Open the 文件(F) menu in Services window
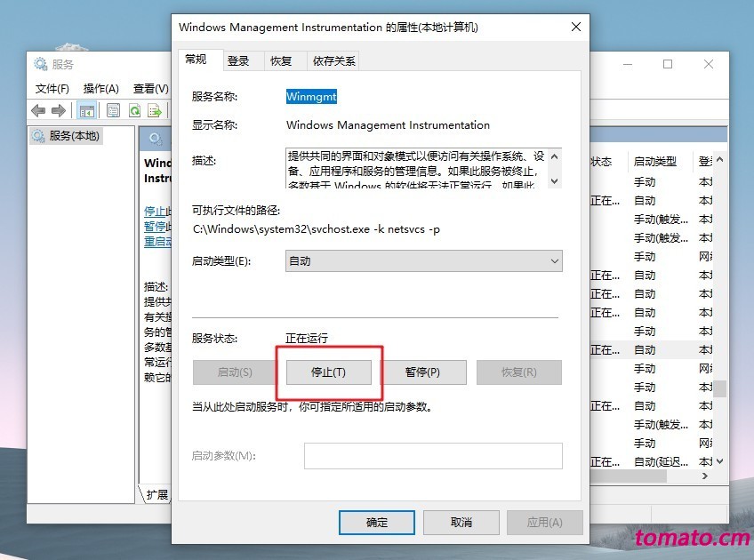754x560 pixels. click(52, 89)
